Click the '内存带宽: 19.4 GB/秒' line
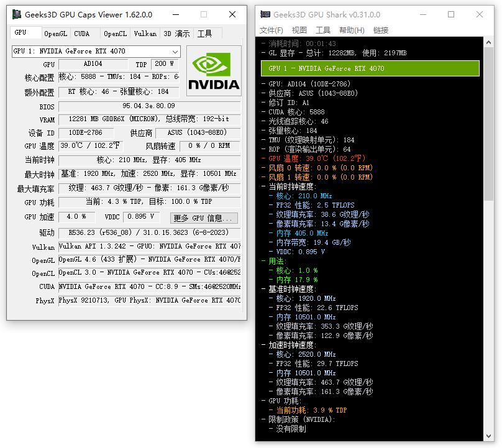The image size is (502, 448). click(310, 243)
